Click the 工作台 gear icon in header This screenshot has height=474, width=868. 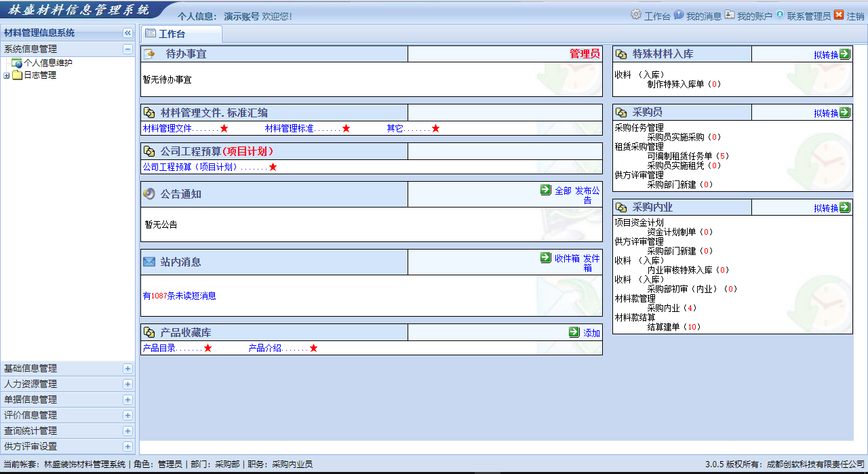(635, 15)
